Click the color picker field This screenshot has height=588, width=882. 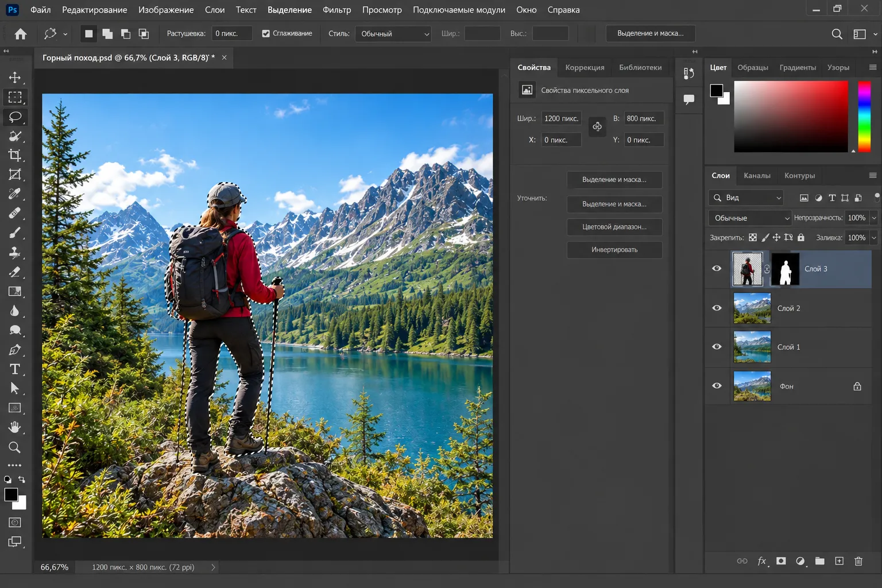[791, 117]
